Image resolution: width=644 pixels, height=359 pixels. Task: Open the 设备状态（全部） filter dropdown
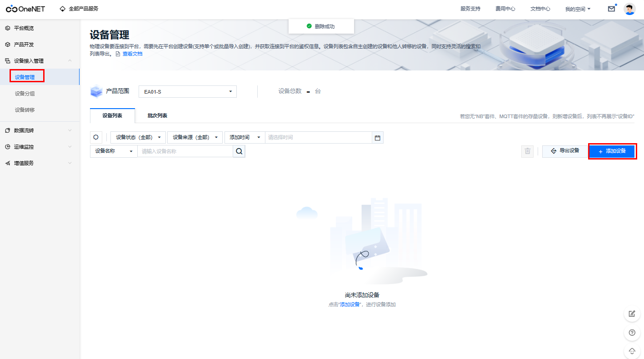point(138,137)
